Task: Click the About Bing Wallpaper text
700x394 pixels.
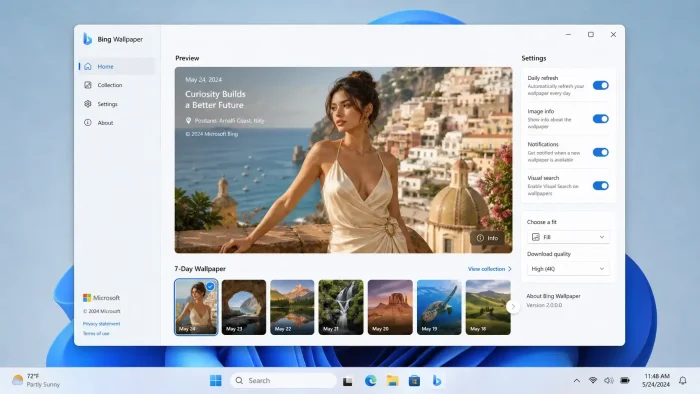Action: pyautogui.click(x=553, y=296)
